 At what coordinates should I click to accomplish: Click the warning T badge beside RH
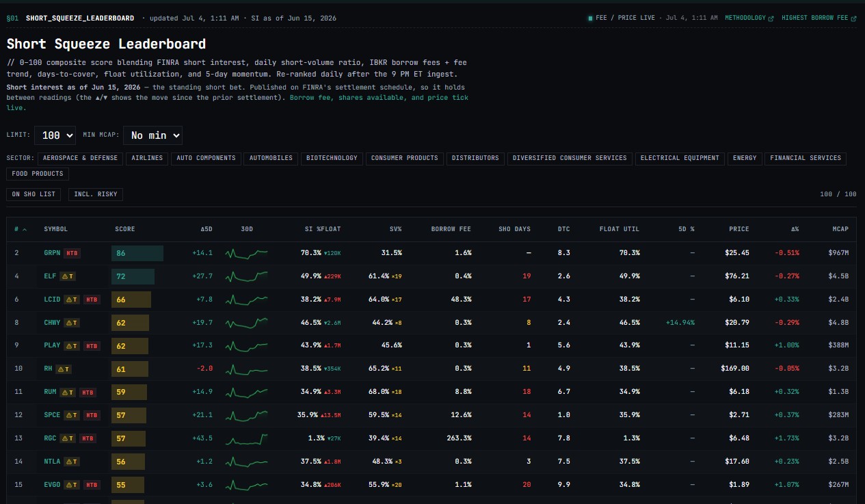(64, 369)
